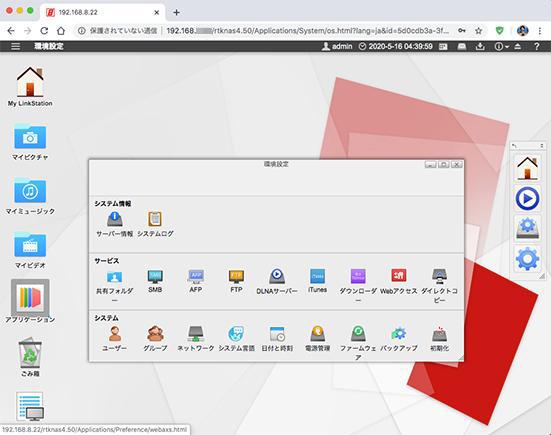Screen dimensions: 551x435
Task: Click the browser address bar
Action: click(x=267, y=31)
